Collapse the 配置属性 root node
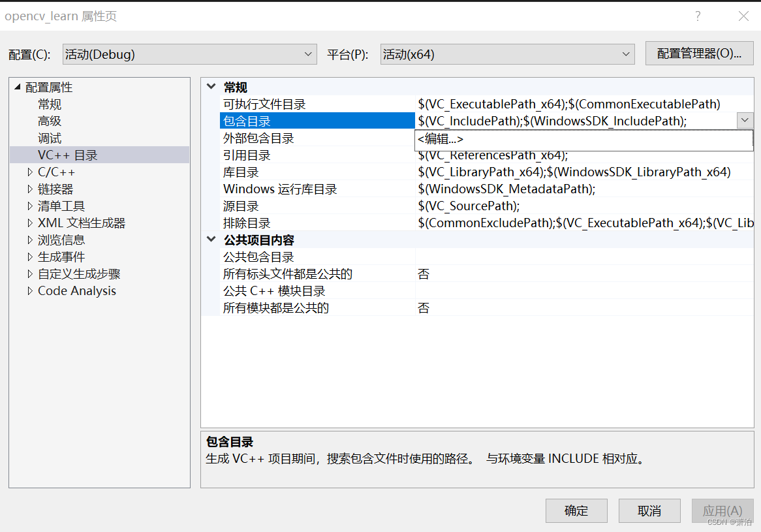Screen dimensions: 761x532 click(x=16, y=87)
